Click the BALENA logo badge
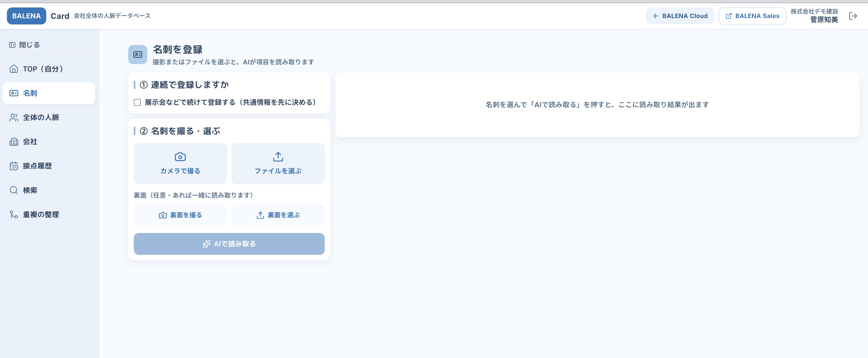Image resolution: width=868 pixels, height=358 pixels. tap(26, 16)
